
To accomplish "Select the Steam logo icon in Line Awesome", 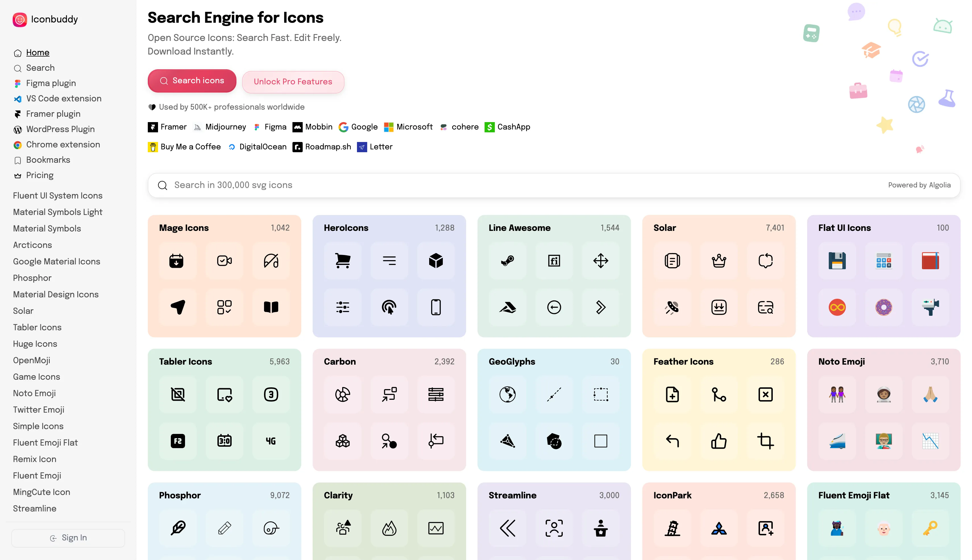I will 507,261.
